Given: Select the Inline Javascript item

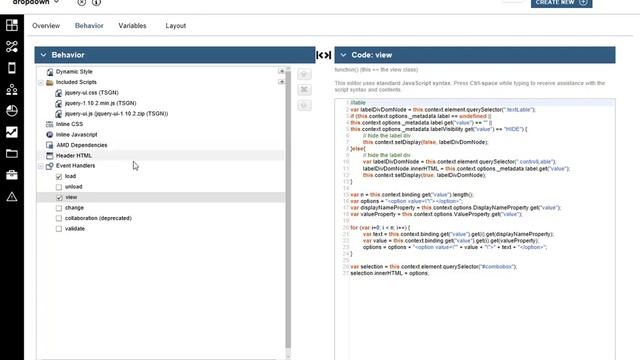Looking at the screenshot, I should 76,134.
